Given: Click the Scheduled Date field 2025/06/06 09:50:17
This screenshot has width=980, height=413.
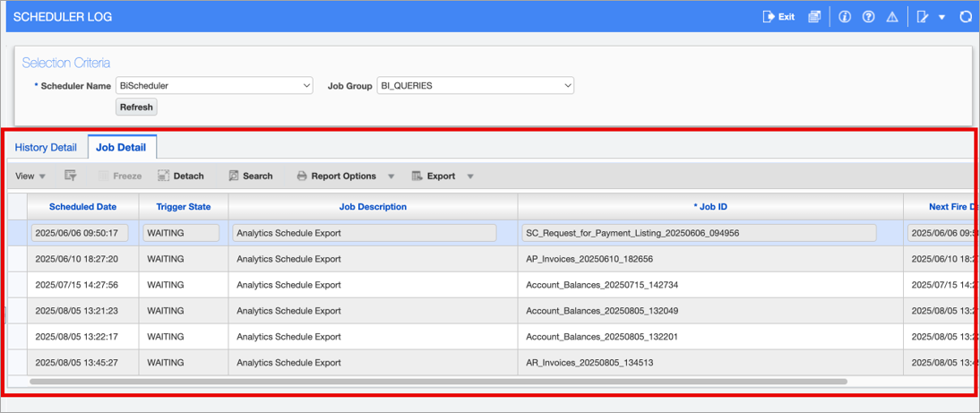Looking at the screenshot, I should [80, 233].
